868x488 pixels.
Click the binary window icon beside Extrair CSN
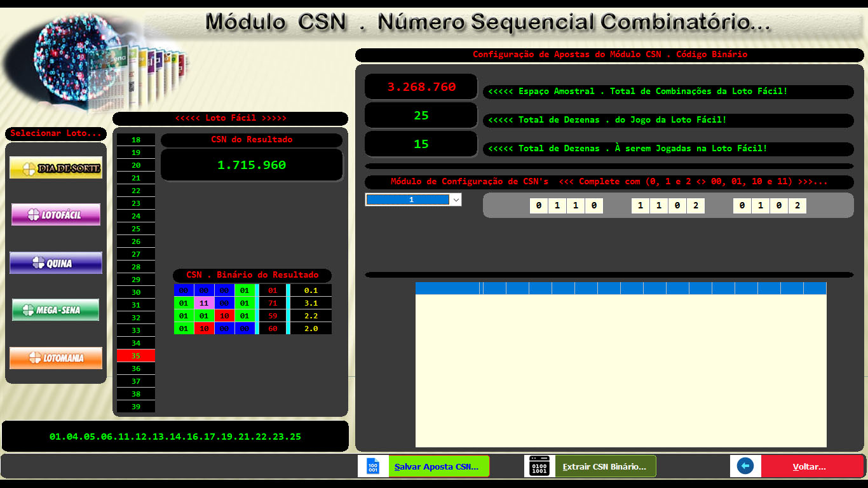pos(539,466)
